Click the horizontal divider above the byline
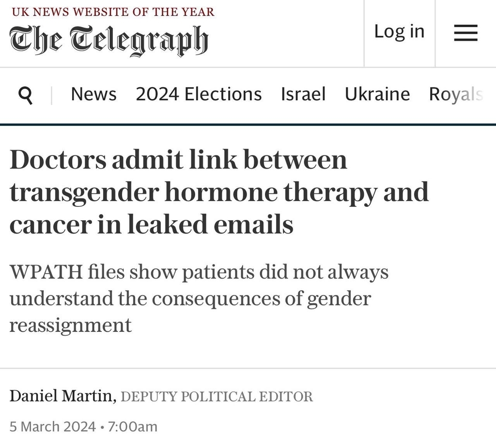This screenshot has height=448, width=496. pyautogui.click(x=248, y=369)
